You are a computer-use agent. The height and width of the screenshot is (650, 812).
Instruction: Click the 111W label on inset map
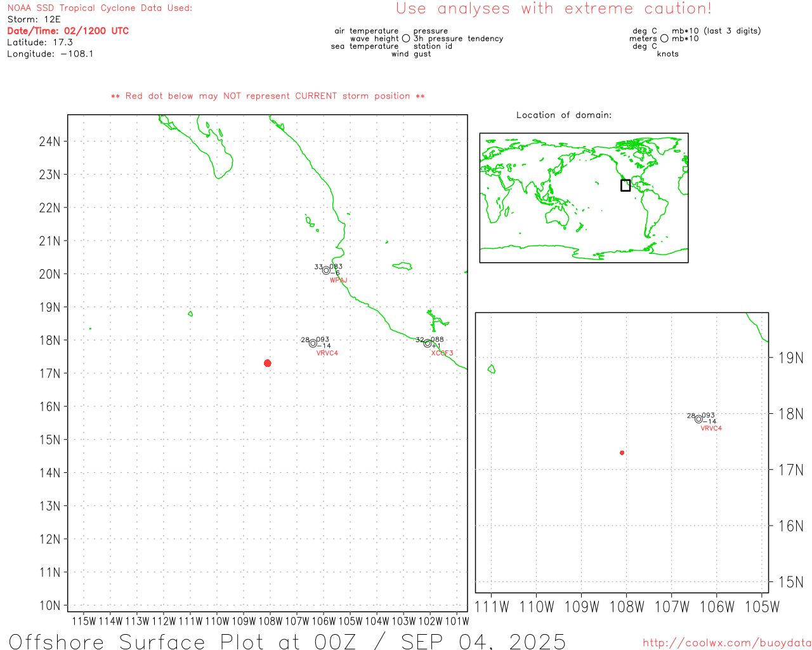(x=492, y=607)
